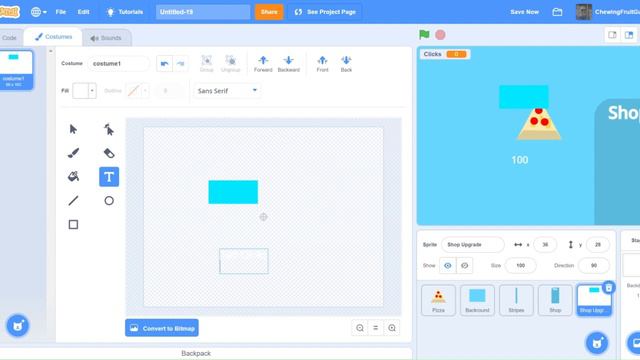
Task: Zoom out of the costume canvas
Action: click(x=360, y=328)
